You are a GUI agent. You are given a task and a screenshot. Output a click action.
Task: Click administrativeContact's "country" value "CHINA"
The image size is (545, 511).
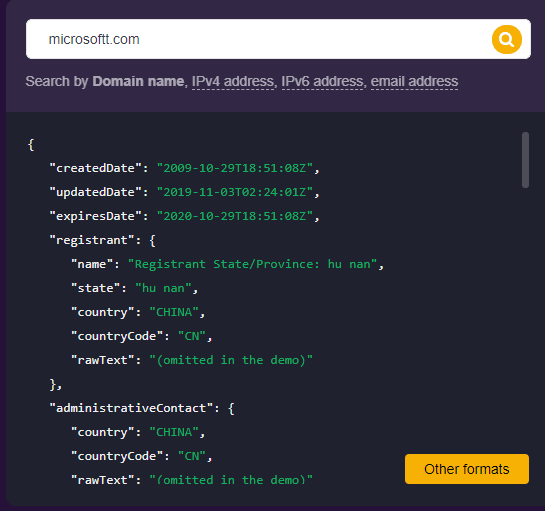174,432
